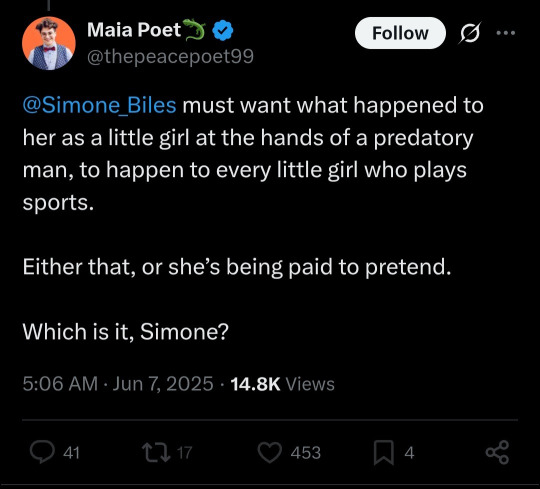Like the post with the heart icon

(x=270, y=452)
